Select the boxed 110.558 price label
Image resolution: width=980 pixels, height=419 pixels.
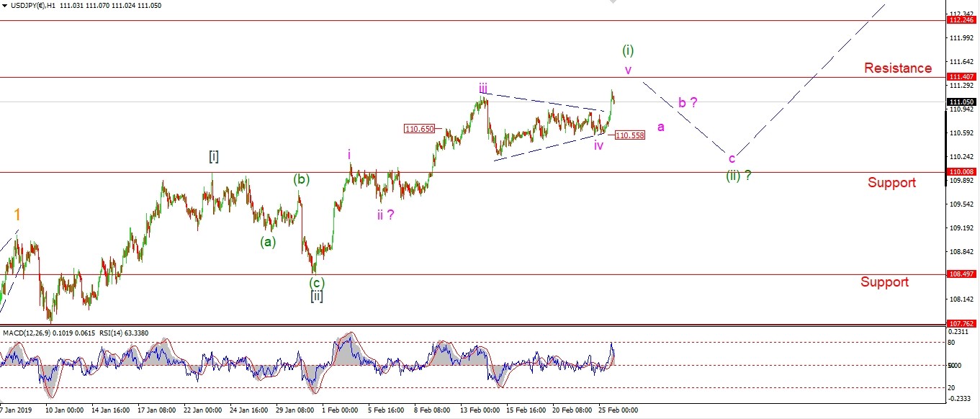coord(630,135)
